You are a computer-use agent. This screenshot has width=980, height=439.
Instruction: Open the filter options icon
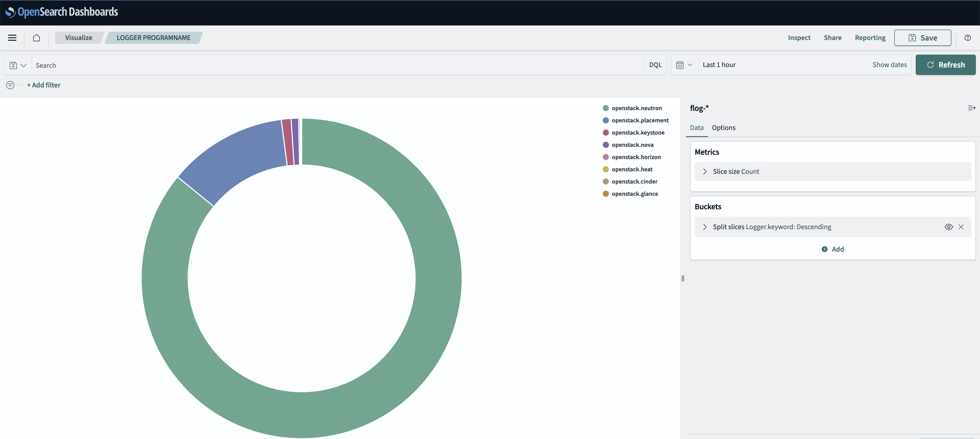click(10, 85)
